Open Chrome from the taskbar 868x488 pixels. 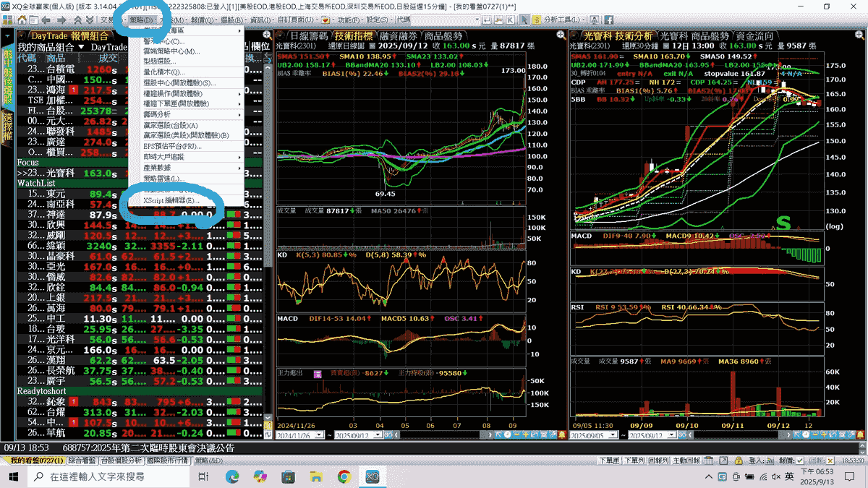pyautogui.click(x=344, y=476)
